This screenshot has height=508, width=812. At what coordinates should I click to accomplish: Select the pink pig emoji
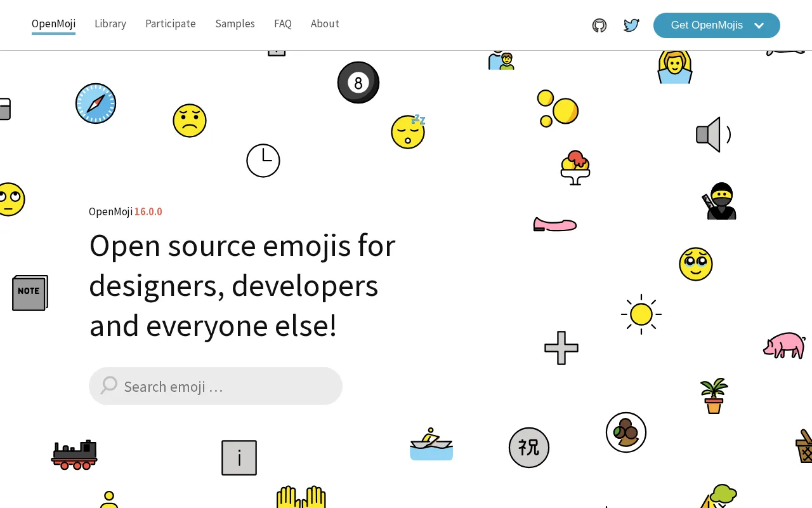click(x=785, y=345)
